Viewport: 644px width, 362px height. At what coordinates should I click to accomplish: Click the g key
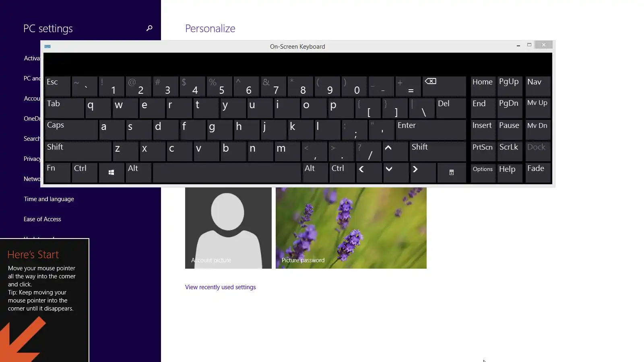click(219, 130)
